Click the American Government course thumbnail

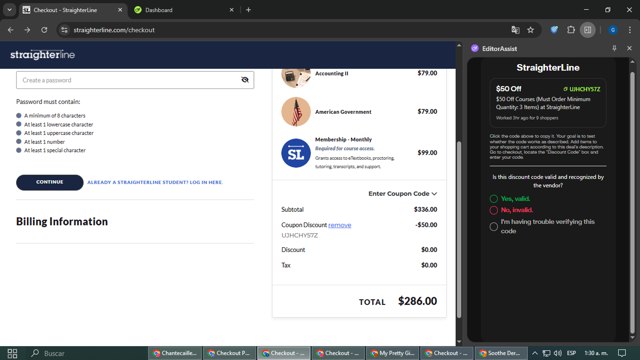(x=296, y=112)
